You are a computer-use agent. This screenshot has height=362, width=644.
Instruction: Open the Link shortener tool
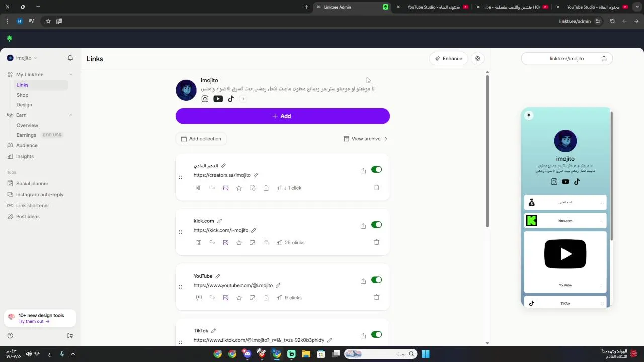33,206
